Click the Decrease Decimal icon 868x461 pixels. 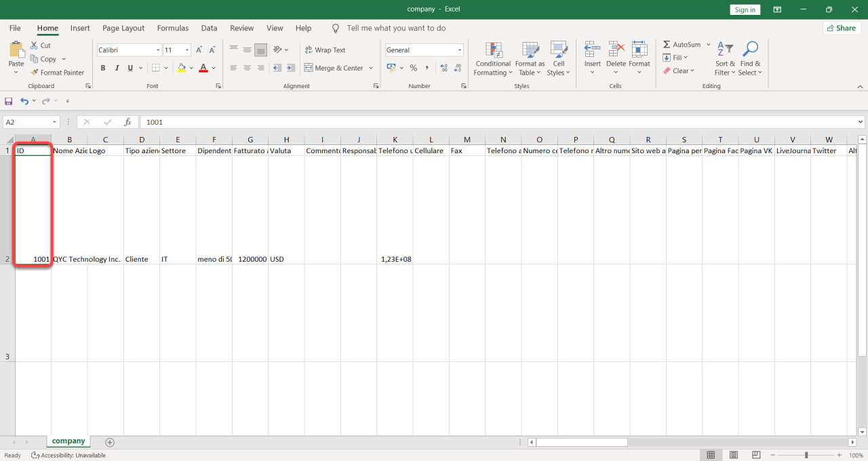click(458, 68)
